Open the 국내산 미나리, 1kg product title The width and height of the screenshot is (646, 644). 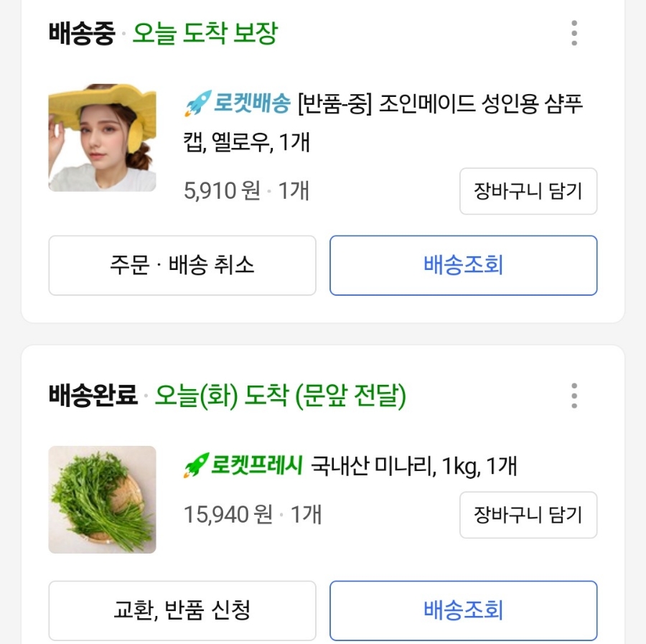[x=413, y=467]
